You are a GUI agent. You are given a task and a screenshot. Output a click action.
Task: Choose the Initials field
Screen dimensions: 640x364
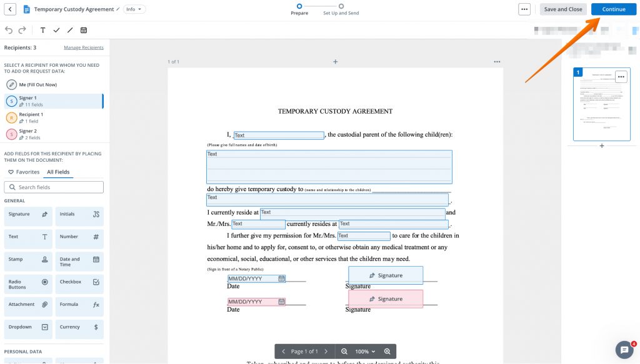(x=79, y=216)
